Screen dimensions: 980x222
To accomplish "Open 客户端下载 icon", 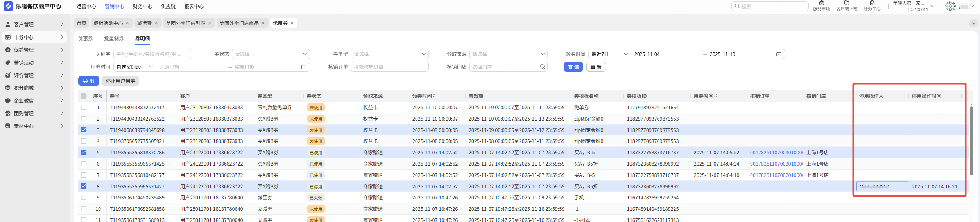I will (x=847, y=3).
